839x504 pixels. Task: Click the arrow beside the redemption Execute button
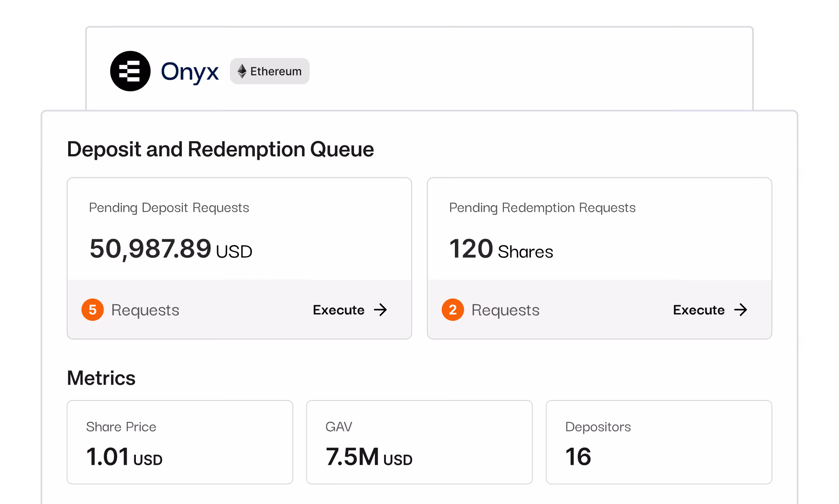click(741, 310)
